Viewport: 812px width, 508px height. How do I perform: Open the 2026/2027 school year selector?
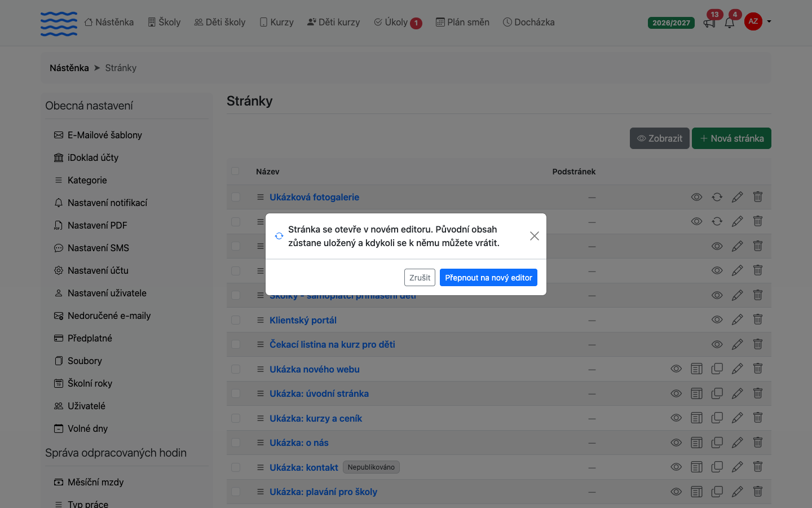click(671, 23)
